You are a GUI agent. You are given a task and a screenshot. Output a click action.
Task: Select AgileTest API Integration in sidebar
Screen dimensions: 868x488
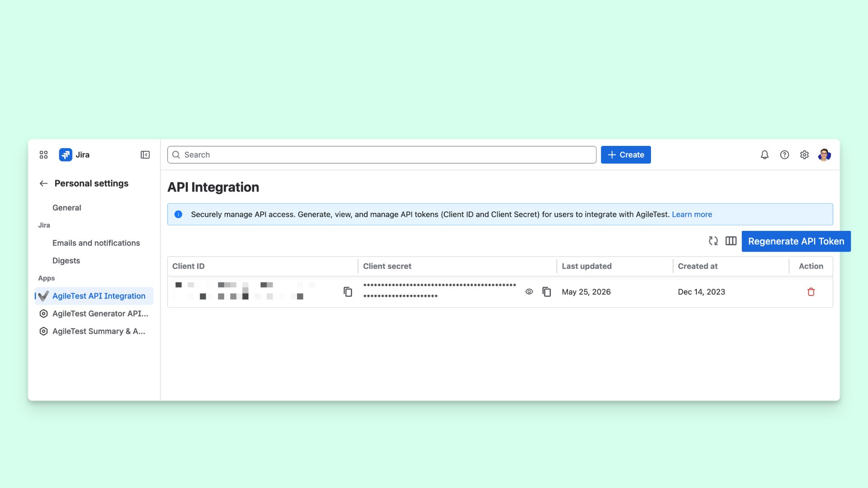tap(94, 296)
